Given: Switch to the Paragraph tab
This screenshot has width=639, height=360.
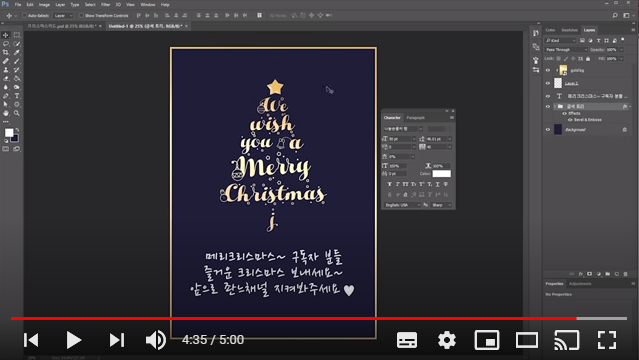Looking at the screenshot, I should (x=415, y=117).
